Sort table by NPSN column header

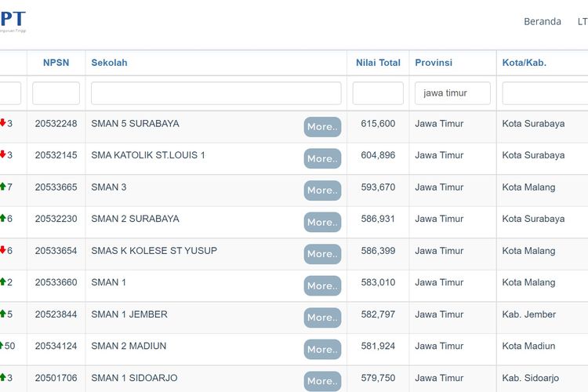(x=56, y=63)
